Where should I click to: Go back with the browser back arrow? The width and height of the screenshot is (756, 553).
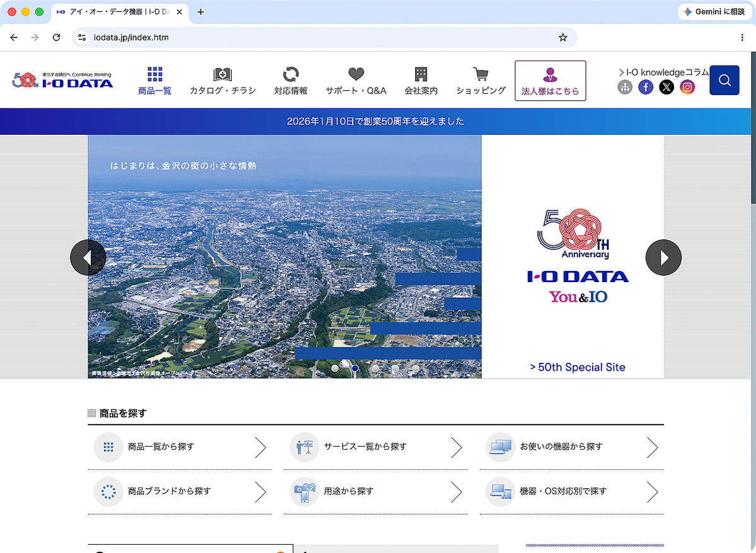(14, 37)
